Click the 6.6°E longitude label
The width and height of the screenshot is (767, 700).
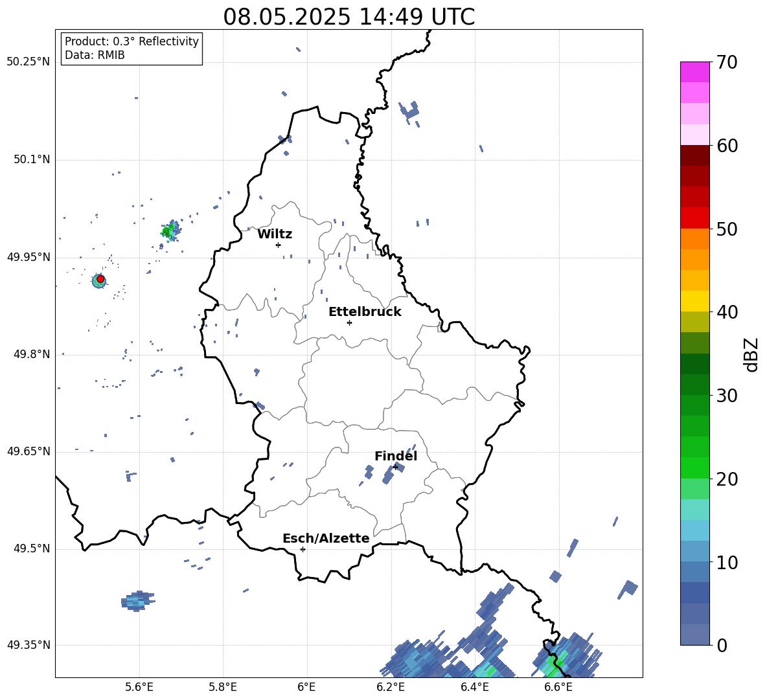coord(558,687)
